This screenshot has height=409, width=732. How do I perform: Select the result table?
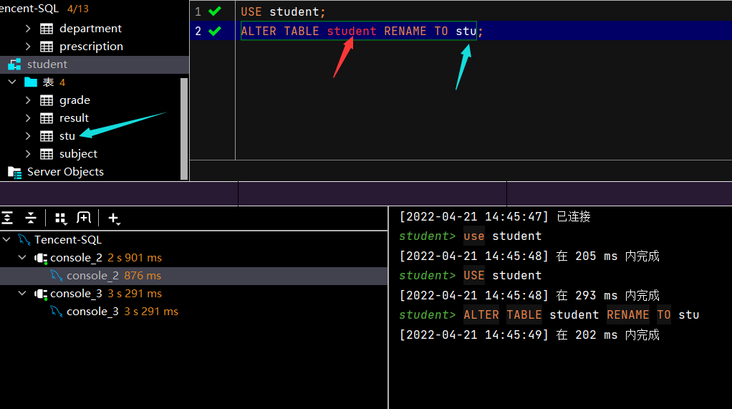click(x=74, y=118)
